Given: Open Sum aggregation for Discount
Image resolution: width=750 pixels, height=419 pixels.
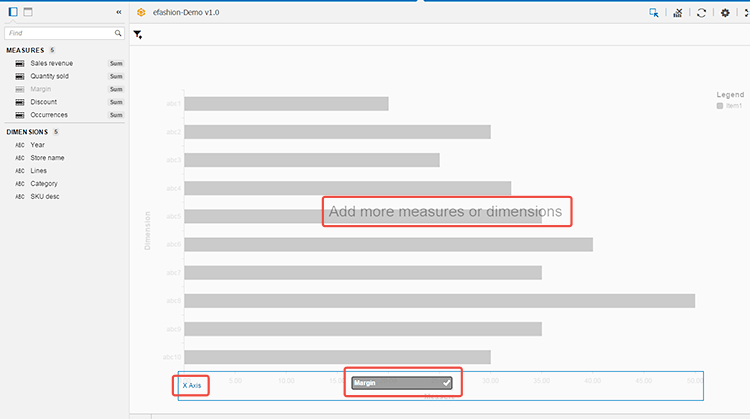Looking at the screenshot, I should [116, 102].
